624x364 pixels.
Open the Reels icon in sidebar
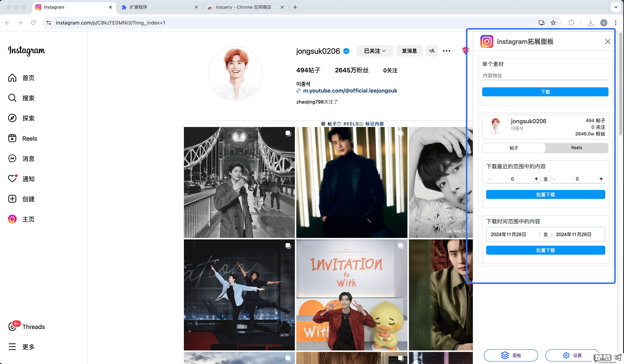coord(12,138)
